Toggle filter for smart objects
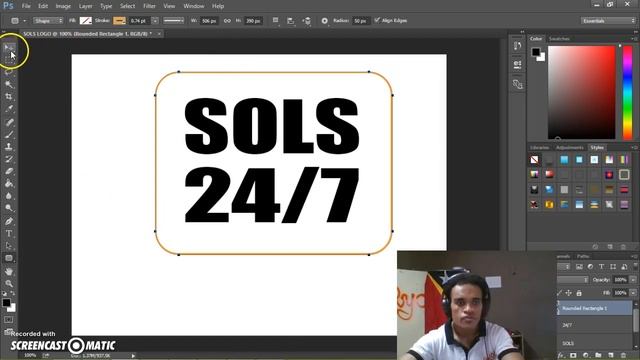Screen dimensions: 640x360 pyautogui.click(x=624, y=267)
